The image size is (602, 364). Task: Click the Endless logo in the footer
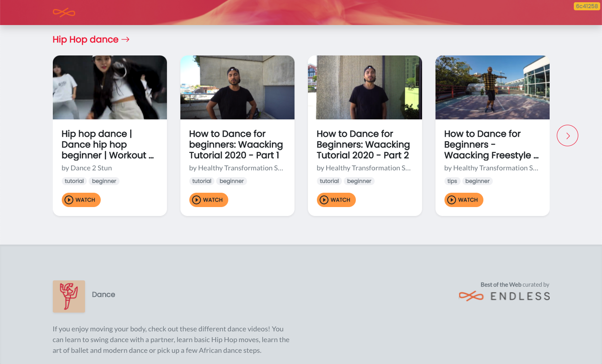click(504, 296)
